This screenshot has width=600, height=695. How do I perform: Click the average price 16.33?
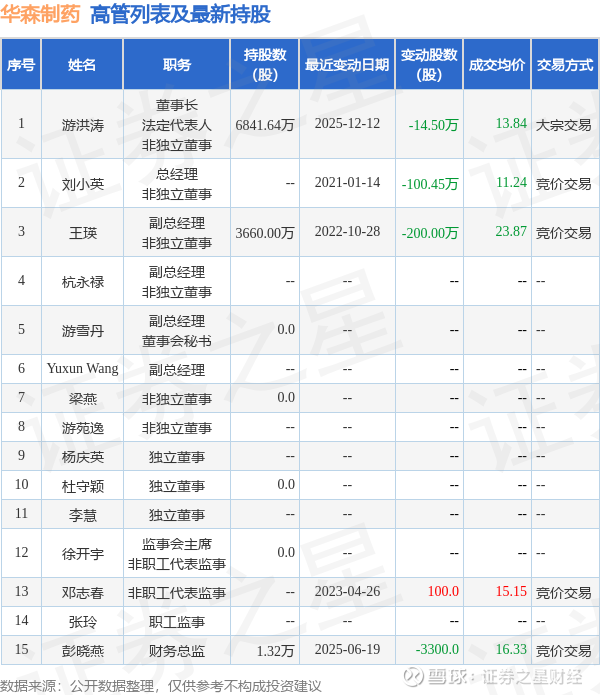coord(511,649)
